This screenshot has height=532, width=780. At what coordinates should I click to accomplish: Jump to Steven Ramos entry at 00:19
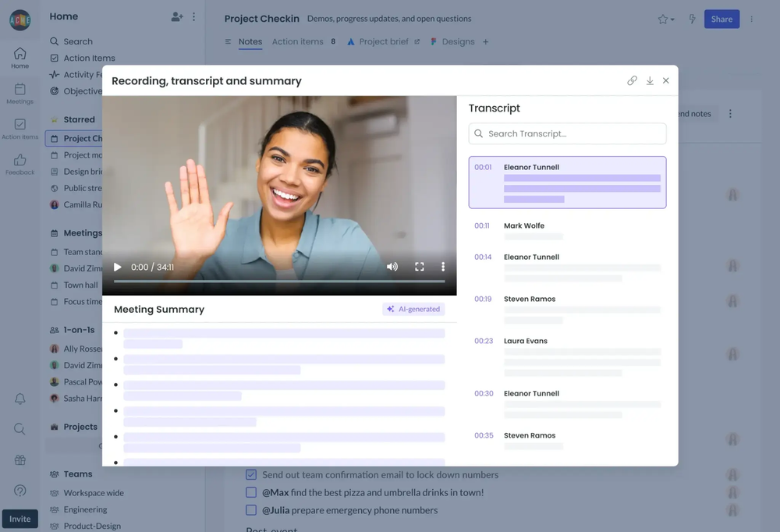pyautogui.click(x=567, y=310)
